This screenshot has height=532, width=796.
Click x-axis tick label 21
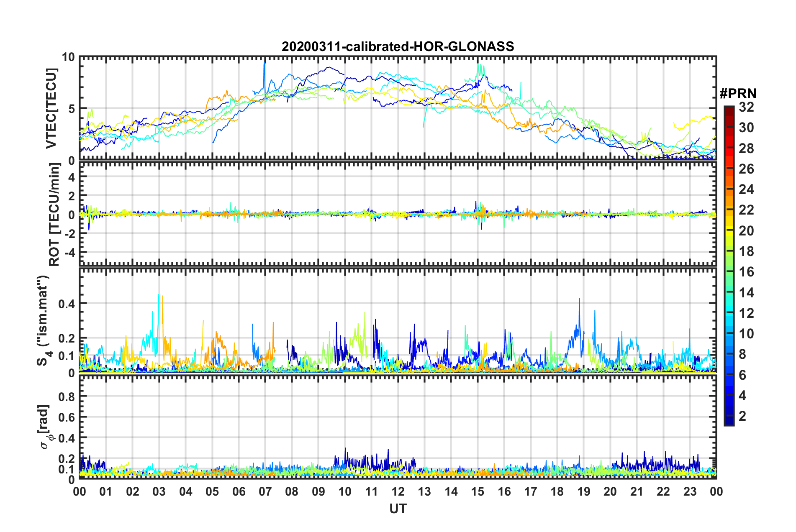point(637,491)
